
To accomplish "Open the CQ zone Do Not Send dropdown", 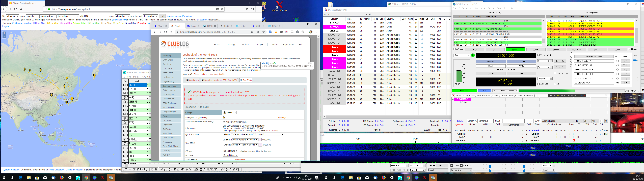I will pos(230,151).
